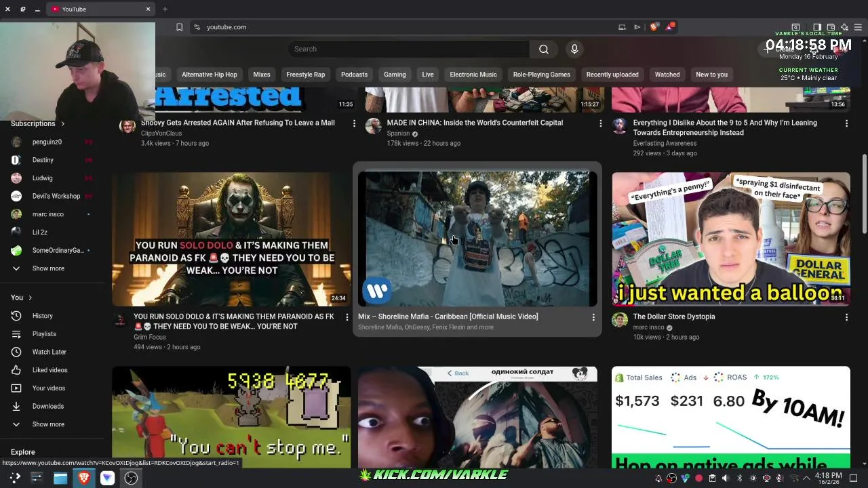Click the Brave Shields lion icon
868x488 pixels.
[654, 27]
